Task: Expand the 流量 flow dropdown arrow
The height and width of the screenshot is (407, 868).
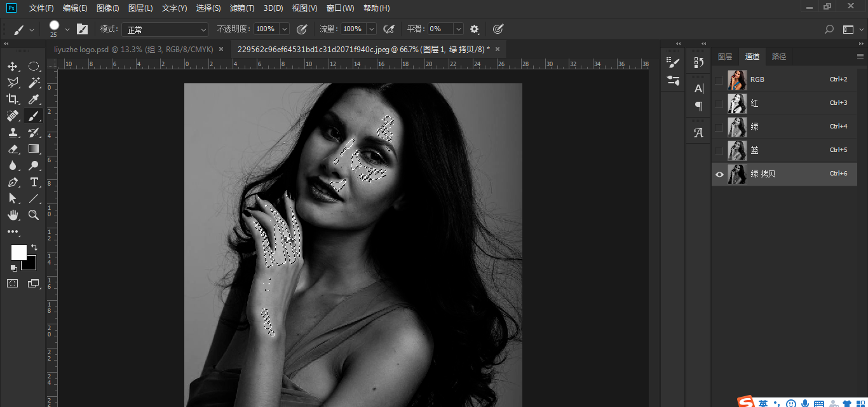Action: pyautogui.click(x=372, y=29)
